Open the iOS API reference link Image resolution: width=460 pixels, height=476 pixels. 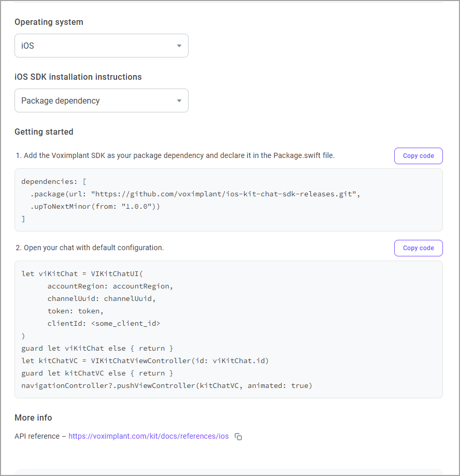(149, 436)
